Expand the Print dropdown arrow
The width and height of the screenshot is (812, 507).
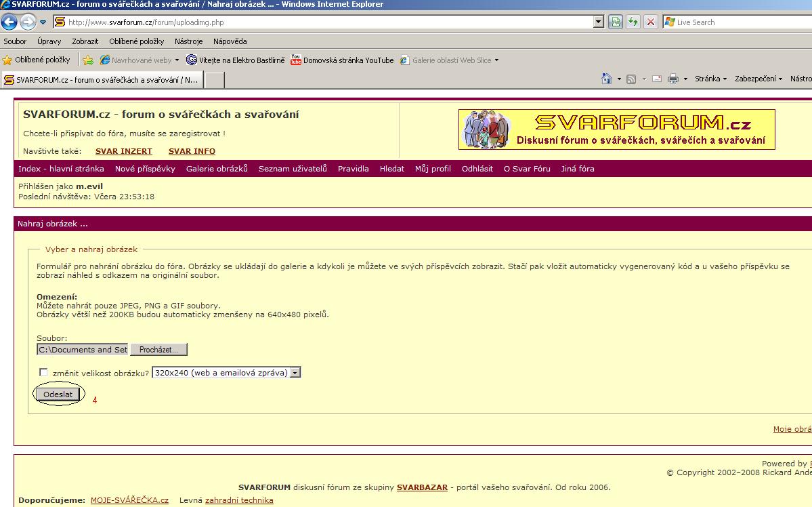[685, 79]
